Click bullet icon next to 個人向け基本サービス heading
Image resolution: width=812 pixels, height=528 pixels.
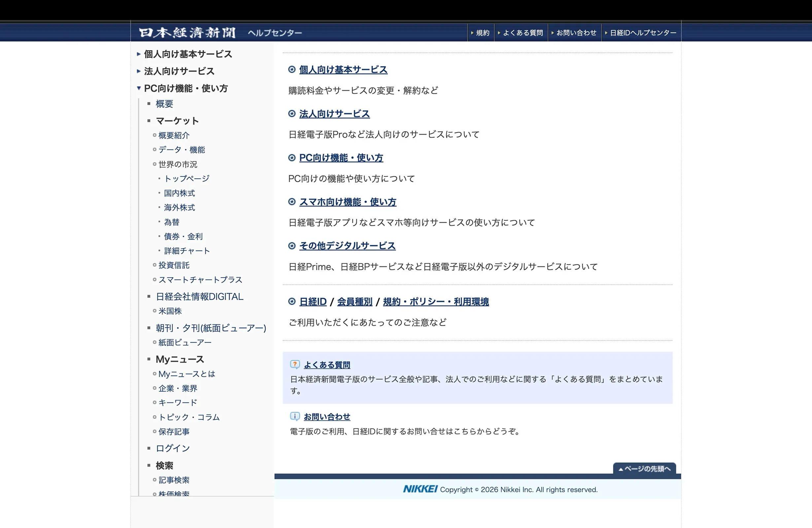(x=292, y=70)
